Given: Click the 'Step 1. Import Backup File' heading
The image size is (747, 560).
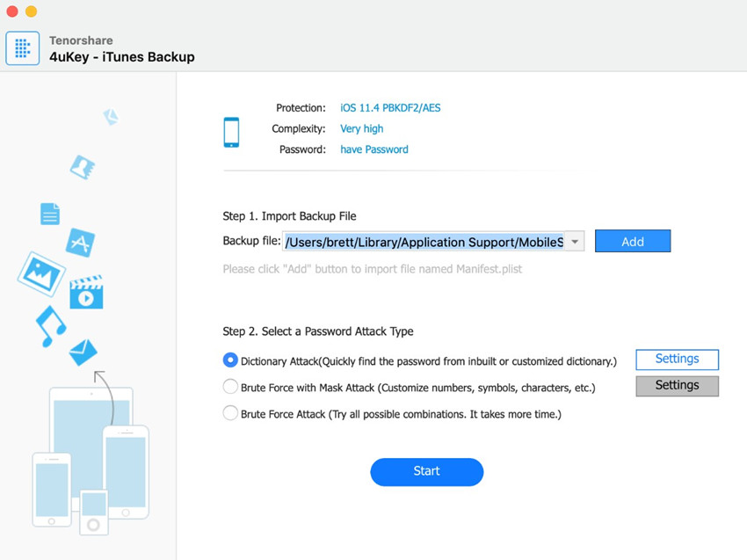Looking at the screenshot, I should pyautogui.click(x=289, y=216).
